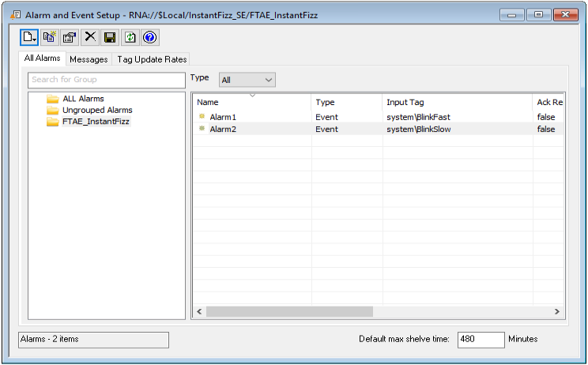Screen dimensions: 588x365
Task: Select the Alarm2 row name
Action: [x=223, y=129]
